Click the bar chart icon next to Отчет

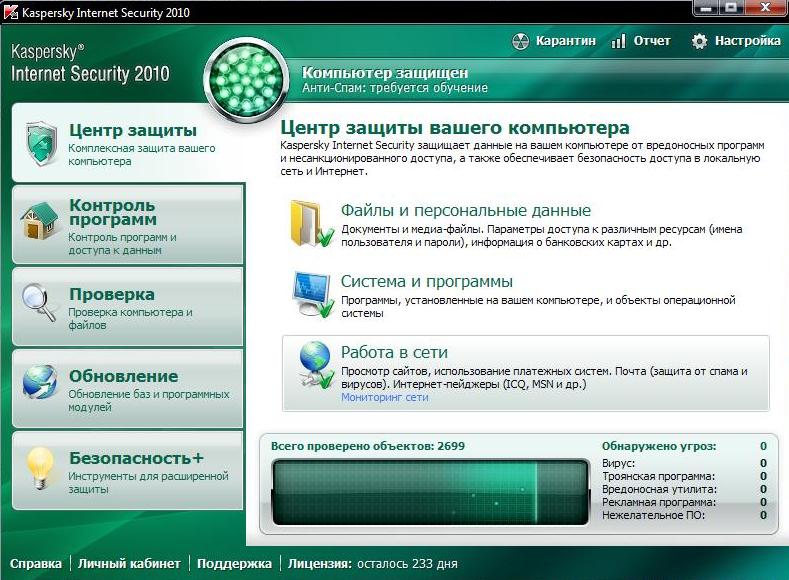[x=618, y=41]
